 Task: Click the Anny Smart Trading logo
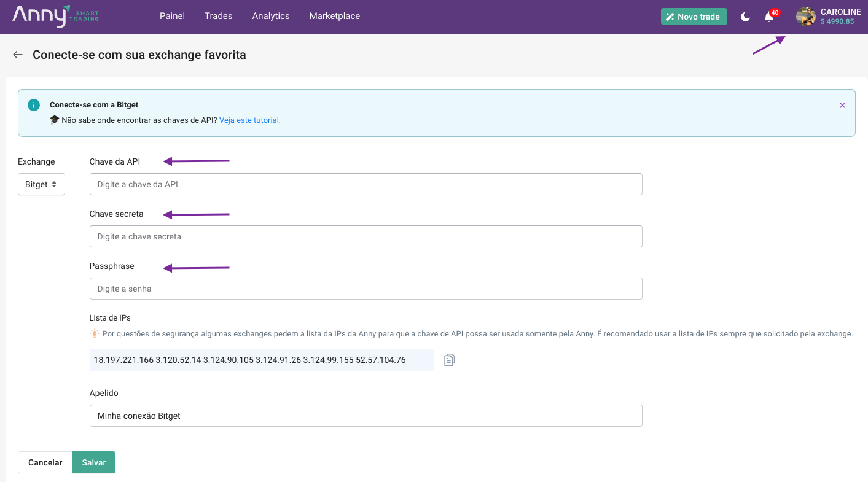point(55,17)
